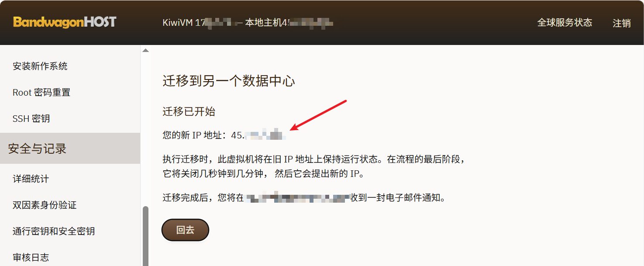Image resolution: width=644 pixels, height=266 pixels.
Task: Click the KiwiVM header title text
Action: click(248, 22)
